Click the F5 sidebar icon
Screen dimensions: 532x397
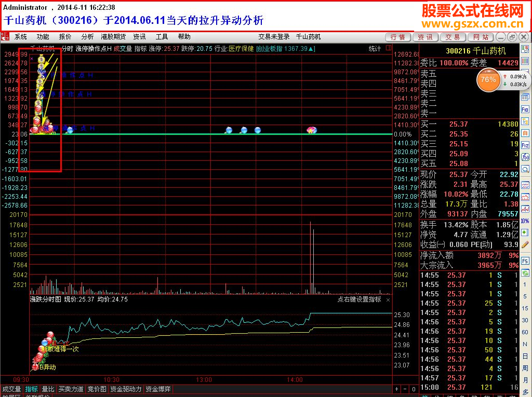click(x=525, y=261)
